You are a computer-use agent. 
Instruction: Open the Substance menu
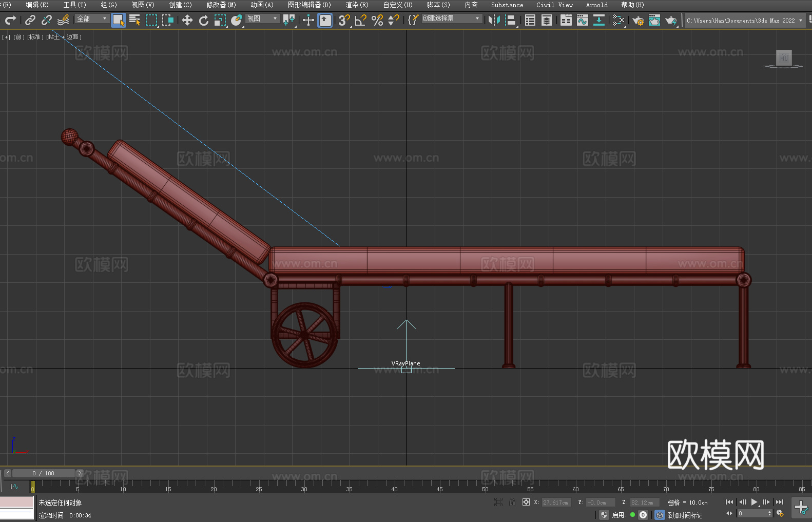tap(507, 5)
